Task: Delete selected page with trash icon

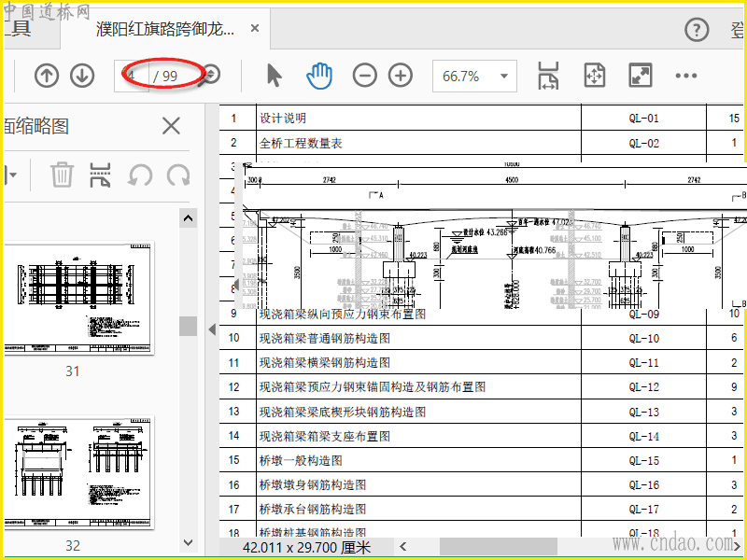Action: pos(63,175)
